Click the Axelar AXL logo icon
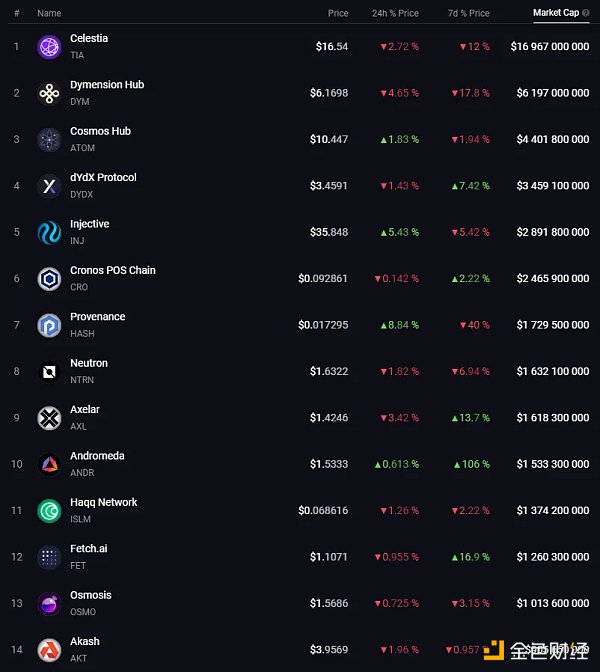This screenshot has height=672, width=600. [49, 418]
